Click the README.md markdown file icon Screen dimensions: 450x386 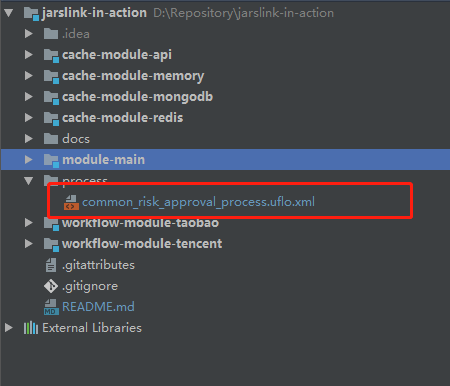[x=51, y=307]
